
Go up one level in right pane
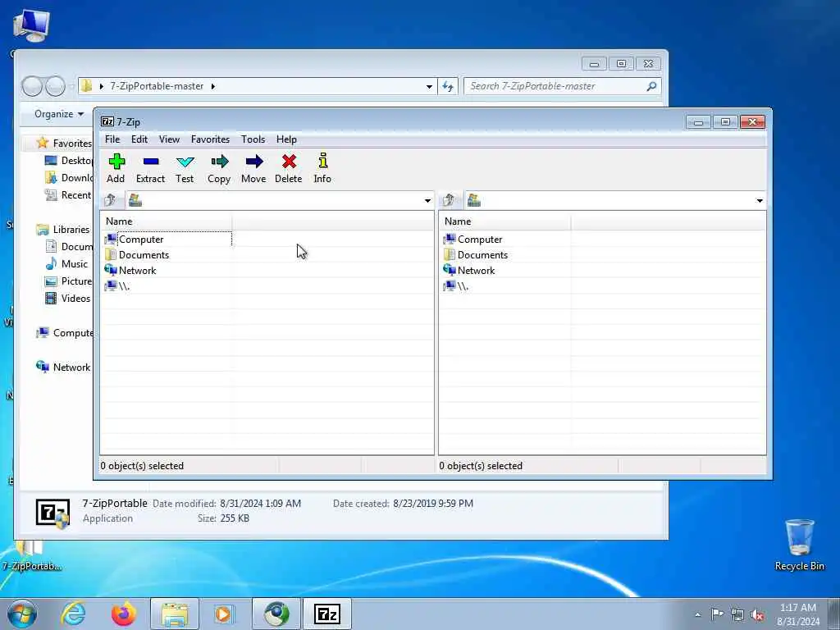(449, 200)
